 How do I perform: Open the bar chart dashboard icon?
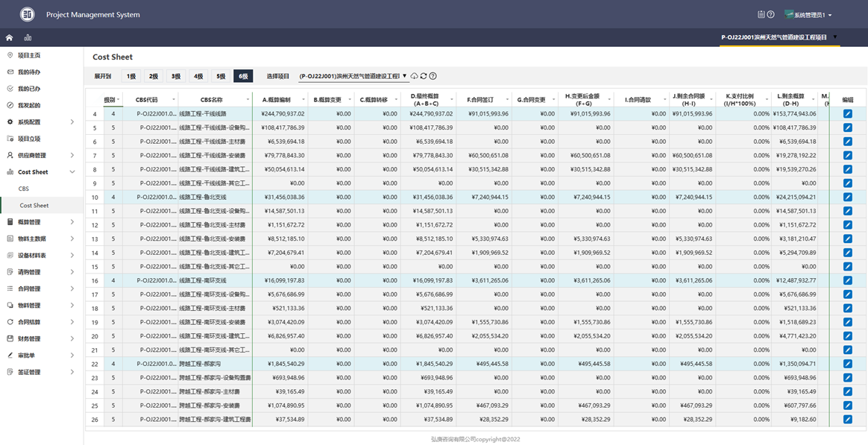28,37
